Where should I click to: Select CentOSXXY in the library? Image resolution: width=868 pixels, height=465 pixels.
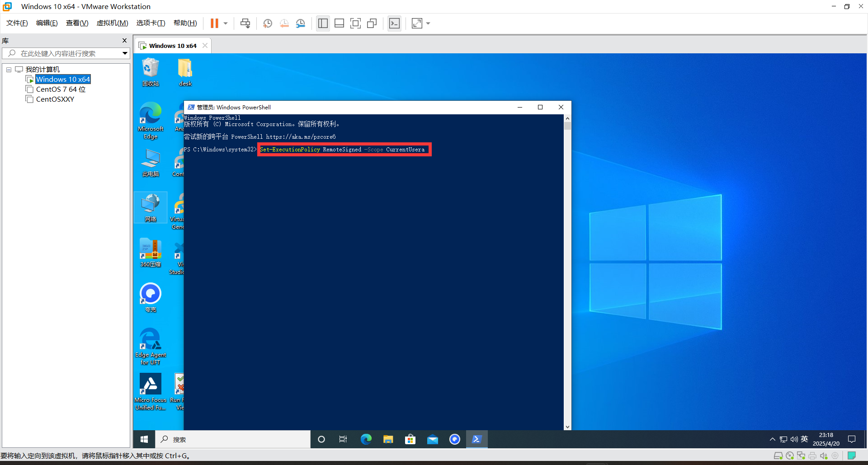point(55,99)
